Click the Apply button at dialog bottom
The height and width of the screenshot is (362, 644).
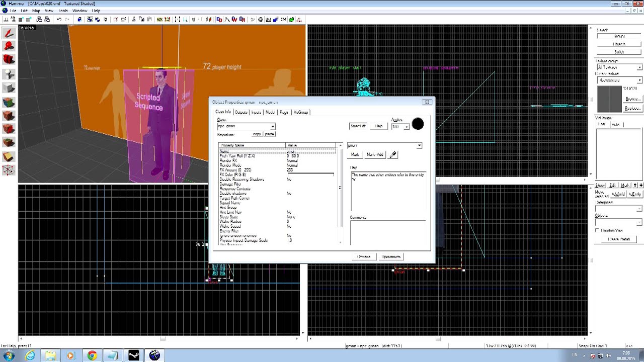pyautogui.click(x=391, y=256)
